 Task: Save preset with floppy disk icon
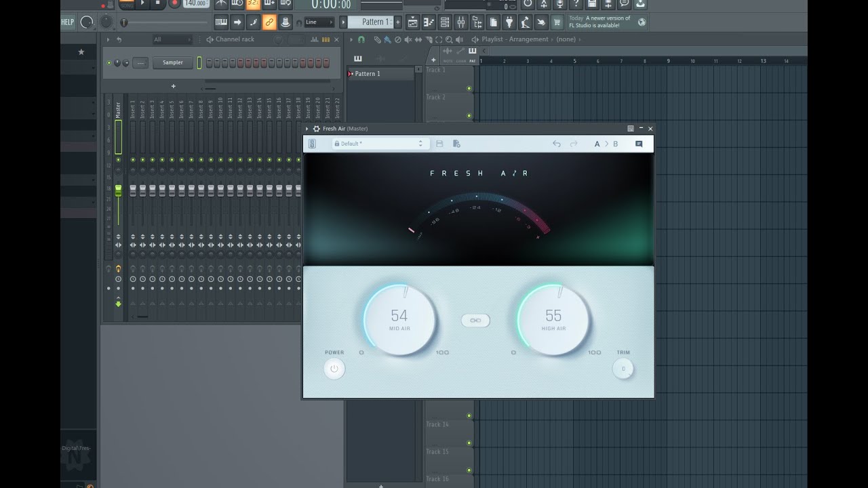click(x=439, y=144)
